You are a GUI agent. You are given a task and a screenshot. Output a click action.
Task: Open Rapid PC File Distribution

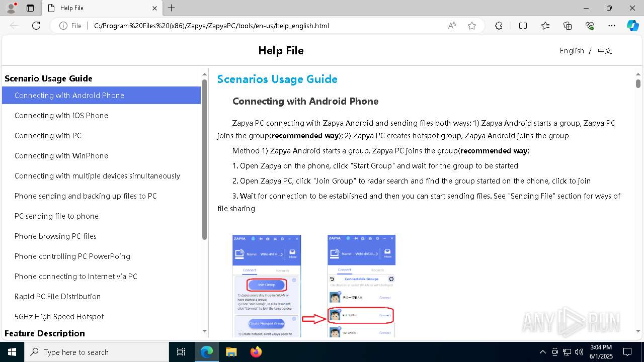tap(101, 297)
